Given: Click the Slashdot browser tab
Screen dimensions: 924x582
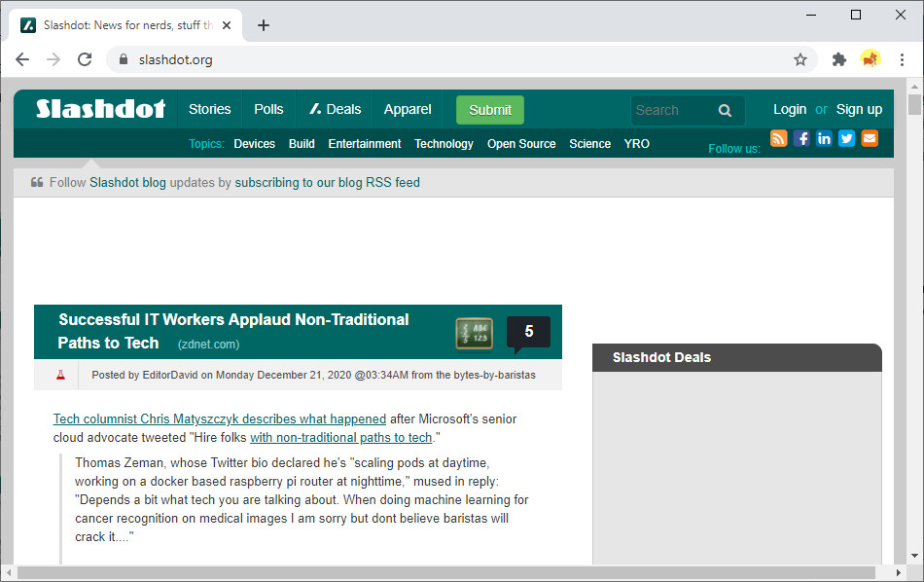Looking at the screenshot, I should tap(126, 25).
